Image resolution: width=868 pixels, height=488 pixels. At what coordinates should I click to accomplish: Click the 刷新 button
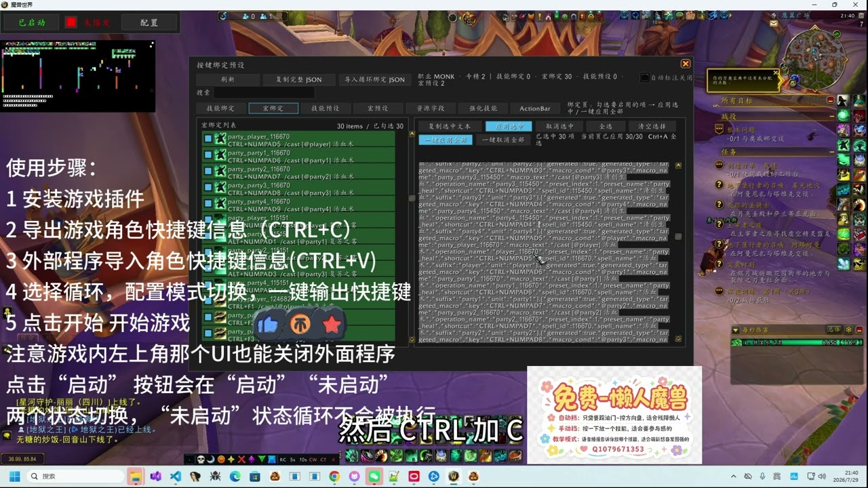(227, 79)
